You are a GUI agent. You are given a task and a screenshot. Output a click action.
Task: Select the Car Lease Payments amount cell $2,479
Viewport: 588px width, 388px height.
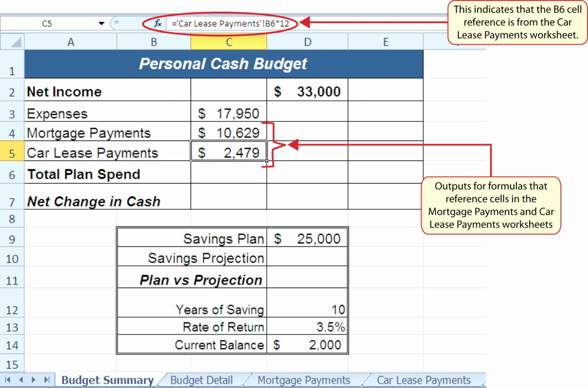pos(229,153)
